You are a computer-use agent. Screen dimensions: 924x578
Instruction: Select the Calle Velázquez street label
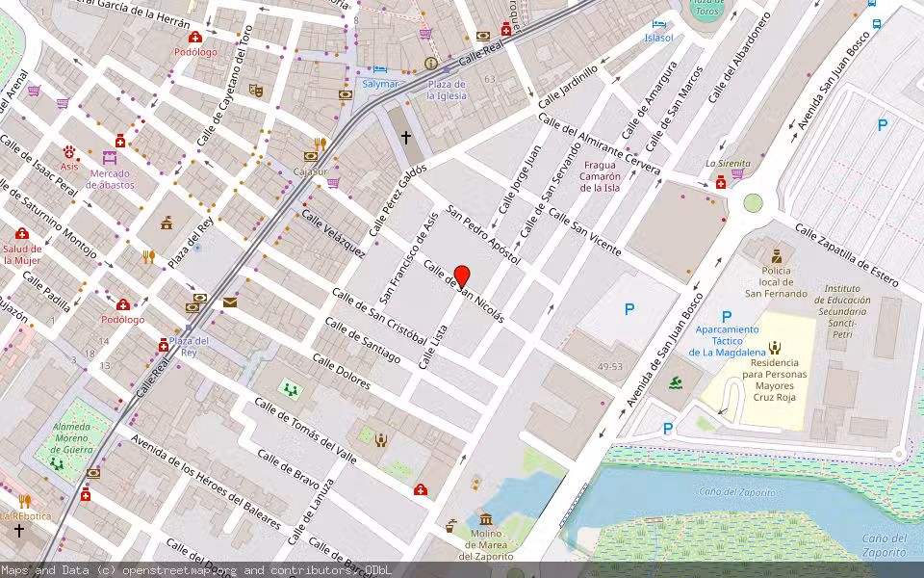click(333, 233)
